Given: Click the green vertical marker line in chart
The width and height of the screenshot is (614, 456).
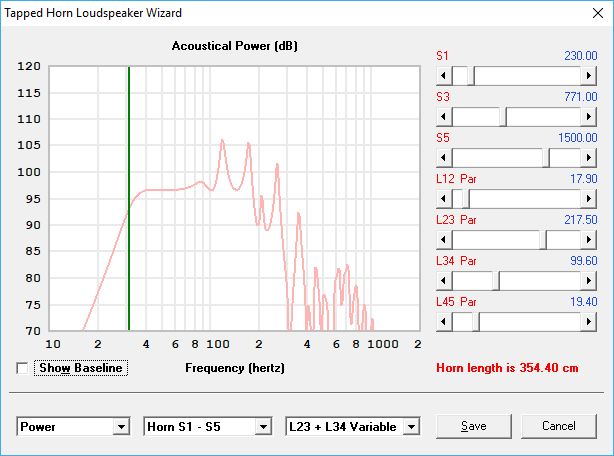Looking at the screenshot, I should pyautogui.click(x=129, y=198).
